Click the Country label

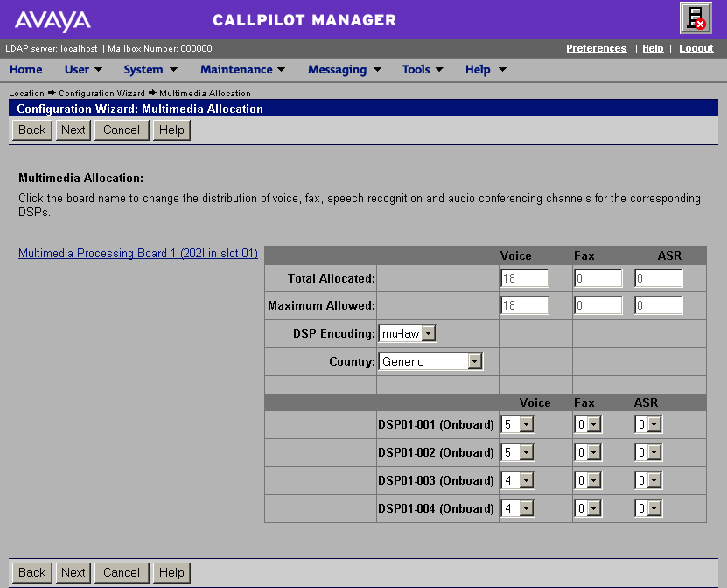[x=353, y=361]
